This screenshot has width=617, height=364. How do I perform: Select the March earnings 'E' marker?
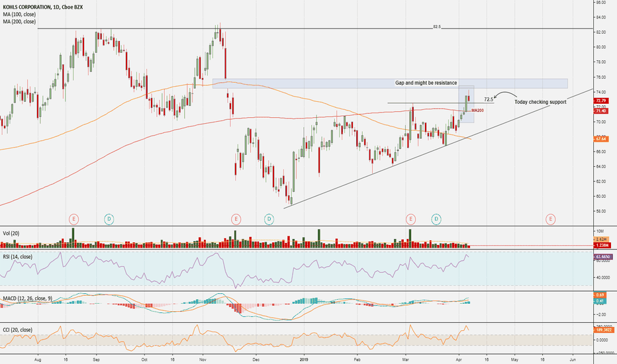click(410, 219)
